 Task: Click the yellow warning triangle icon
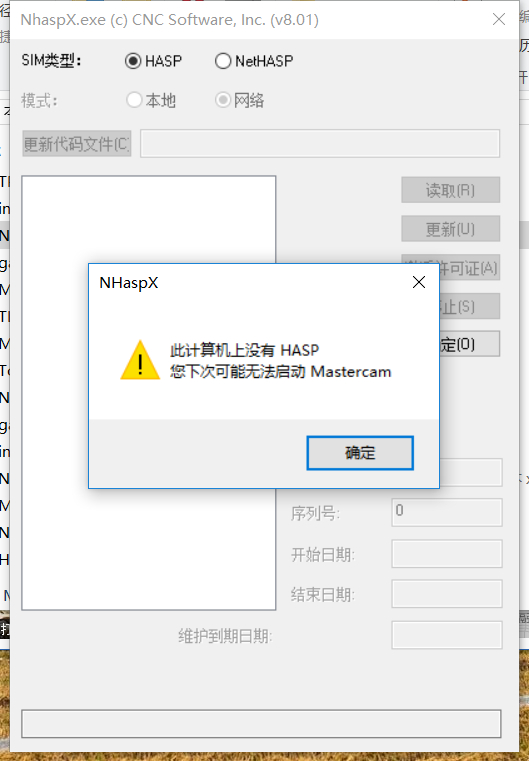tap(140, 360)
